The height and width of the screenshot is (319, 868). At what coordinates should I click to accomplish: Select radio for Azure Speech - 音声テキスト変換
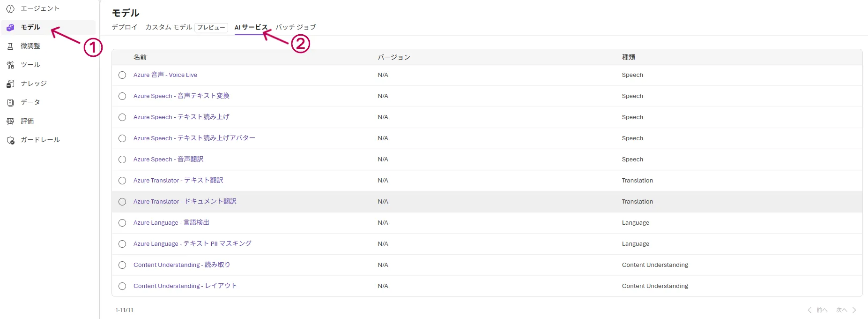tap(122, 96)
